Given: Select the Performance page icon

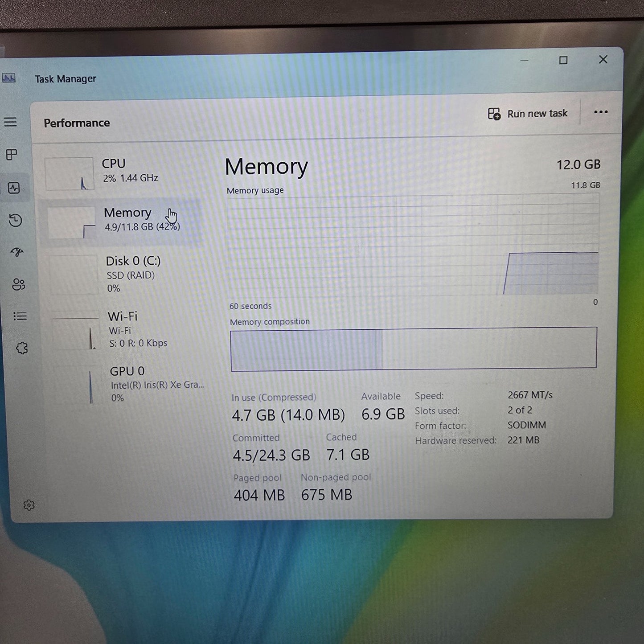Looking at the screenshot, I should 14,188.
